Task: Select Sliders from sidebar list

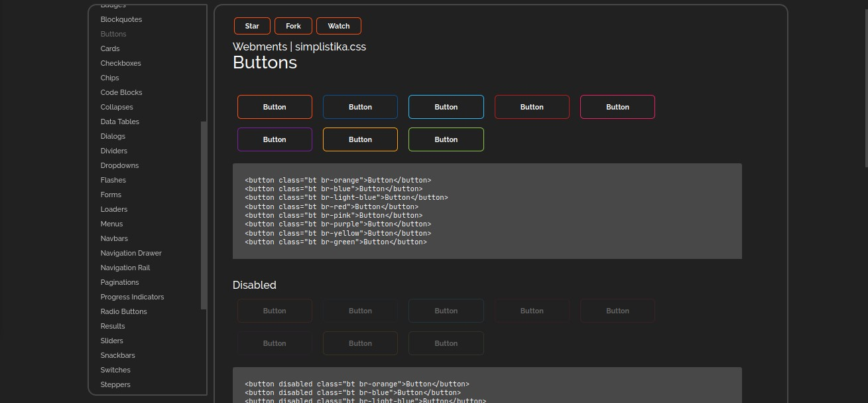Action: [x=112, y=341]
